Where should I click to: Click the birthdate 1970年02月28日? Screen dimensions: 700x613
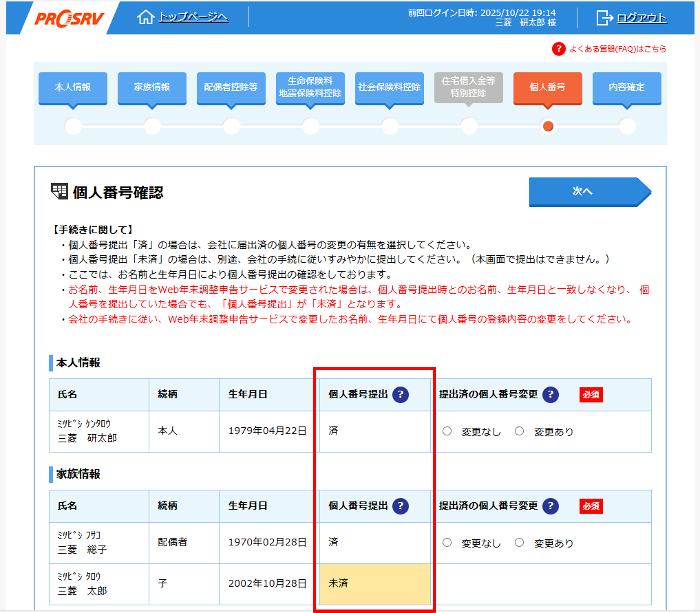267,542
